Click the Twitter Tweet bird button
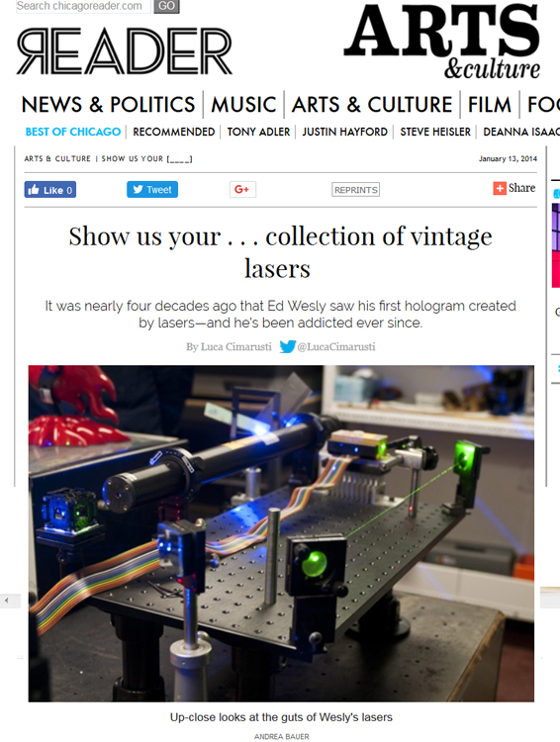 (x=152, y=189)
